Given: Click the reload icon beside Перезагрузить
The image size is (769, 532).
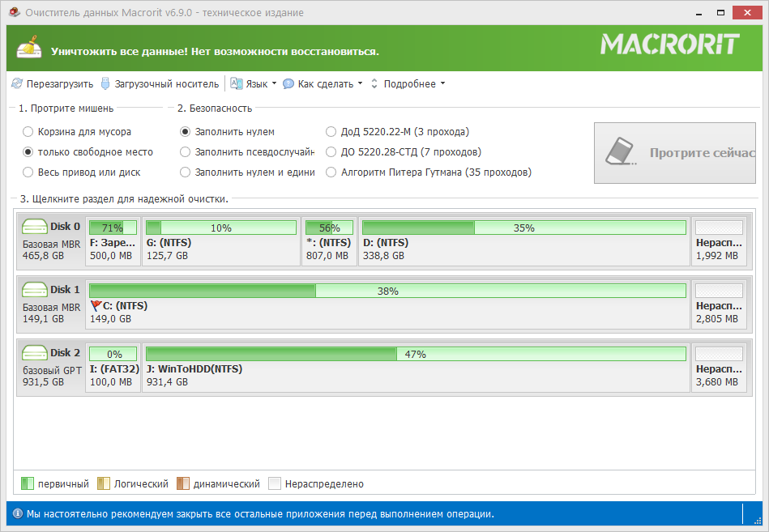Looking at the screenshot, I should tap(17, 83).
